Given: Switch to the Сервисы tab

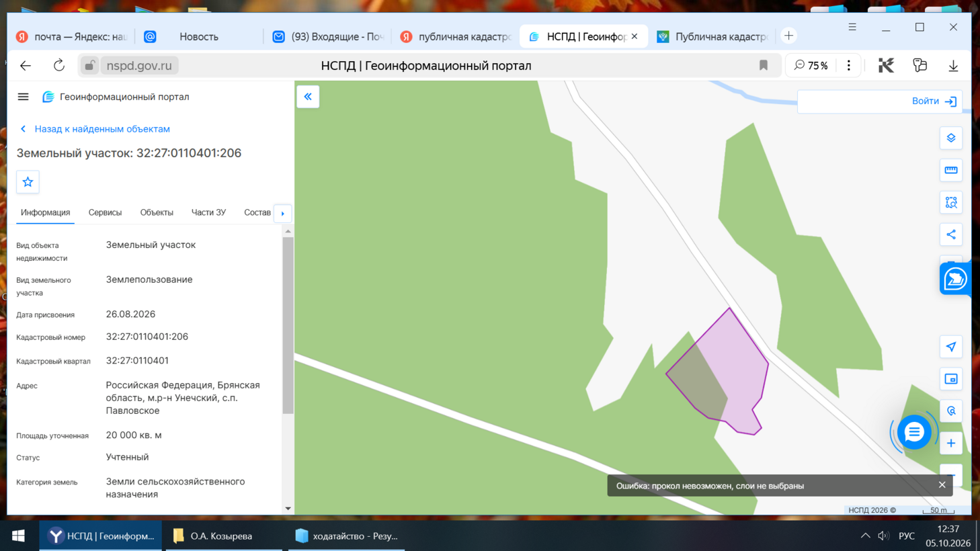Looking at the screenshot, I should click(x=105, y=212).
